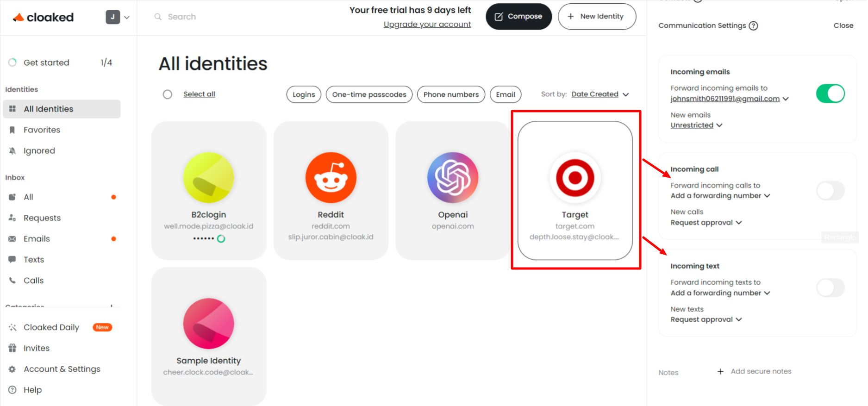Click the Select all link

coord(199,94)
